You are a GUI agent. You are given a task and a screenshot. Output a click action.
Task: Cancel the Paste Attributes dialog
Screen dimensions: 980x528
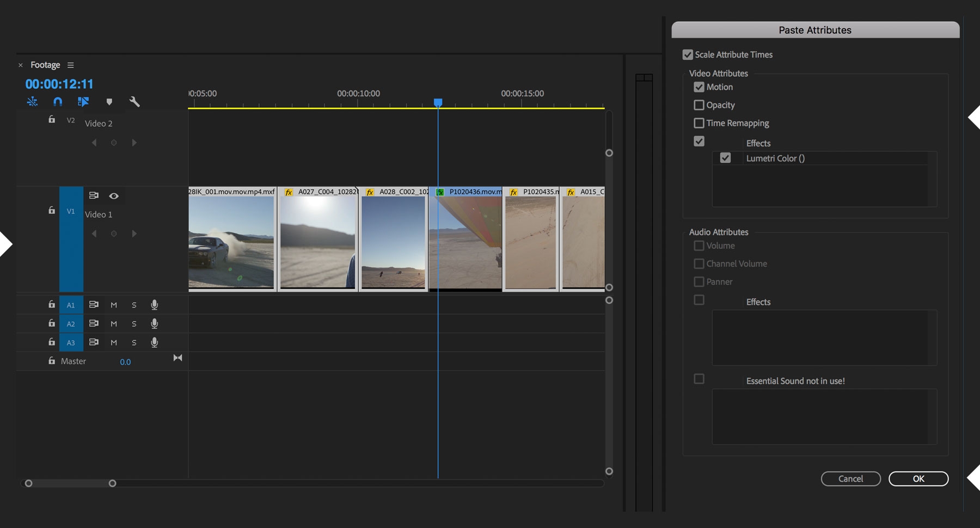click(850, 478)
